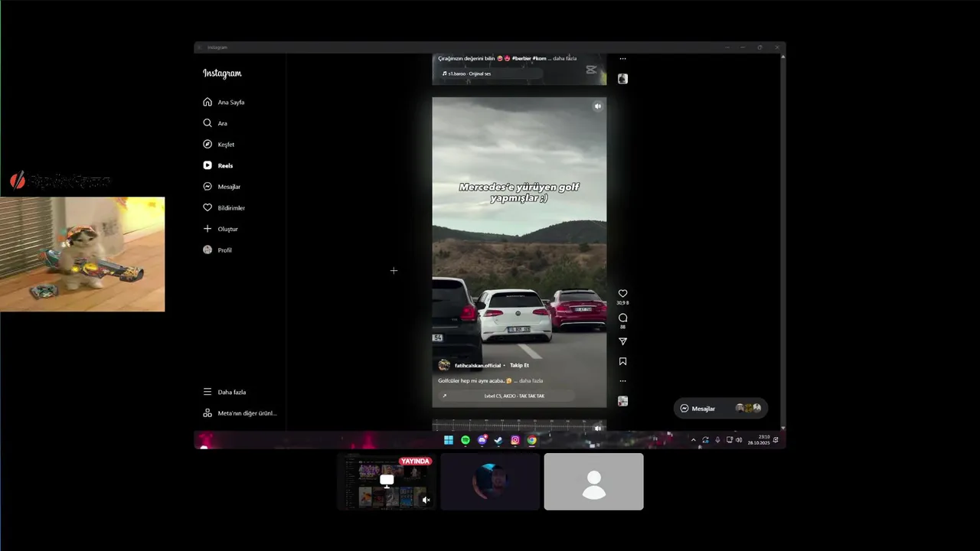The height and width of the screenshot is (551, 980).
Task: Save the golf reel with bookmark icon
Action: point(622,361)
